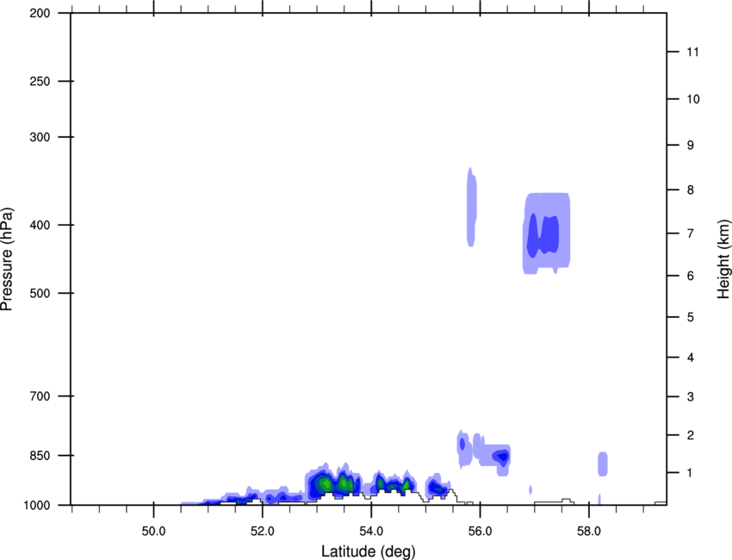Pick the 7 km height label

[691, 233]
